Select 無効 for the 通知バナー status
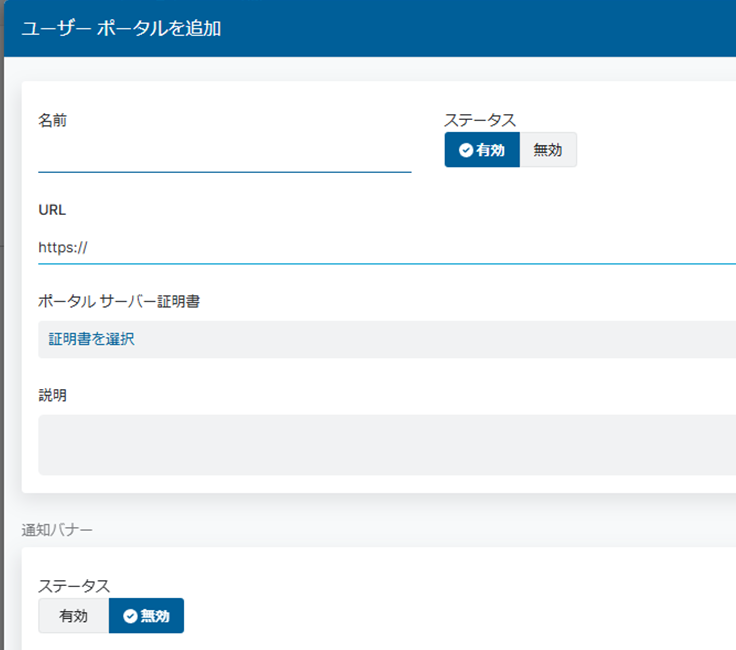The height and width of the screenshot is (650, 736). (x=146, y=615)
